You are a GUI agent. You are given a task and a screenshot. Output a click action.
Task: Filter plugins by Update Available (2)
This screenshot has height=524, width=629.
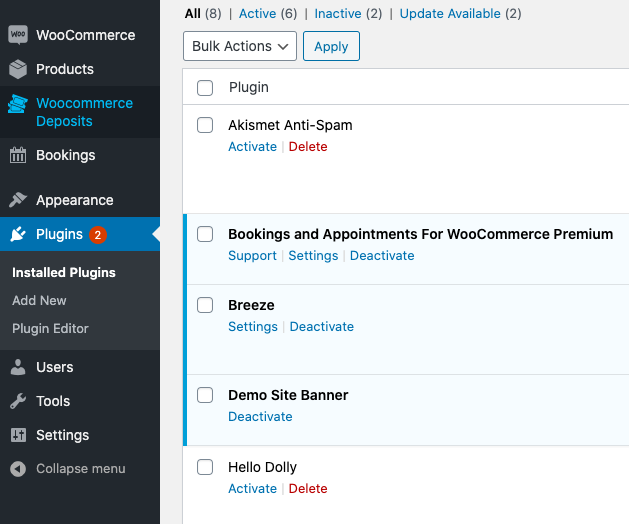click(461, 14)
